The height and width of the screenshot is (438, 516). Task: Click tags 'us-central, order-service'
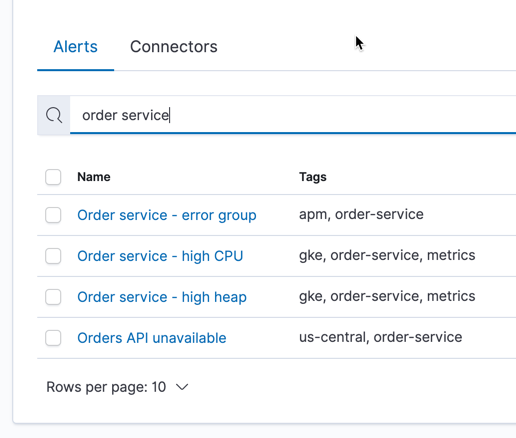click(x=380, y=337)
